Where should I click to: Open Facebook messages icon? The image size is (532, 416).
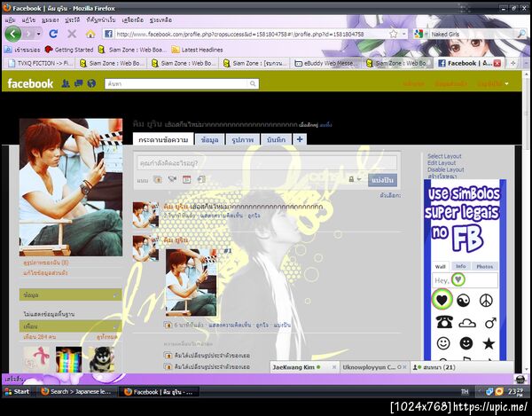click(79, 83)
